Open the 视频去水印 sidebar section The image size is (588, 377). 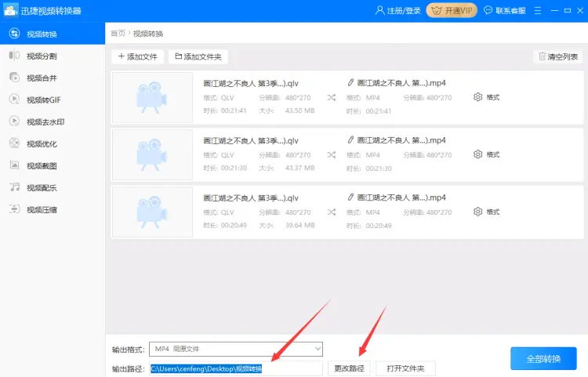click(x=53, y=121)
